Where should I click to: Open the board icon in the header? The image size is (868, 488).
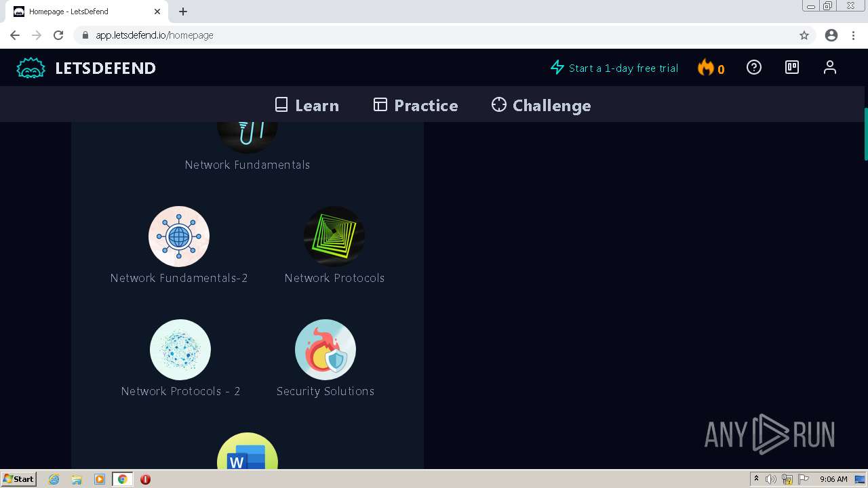click(792, 67)
